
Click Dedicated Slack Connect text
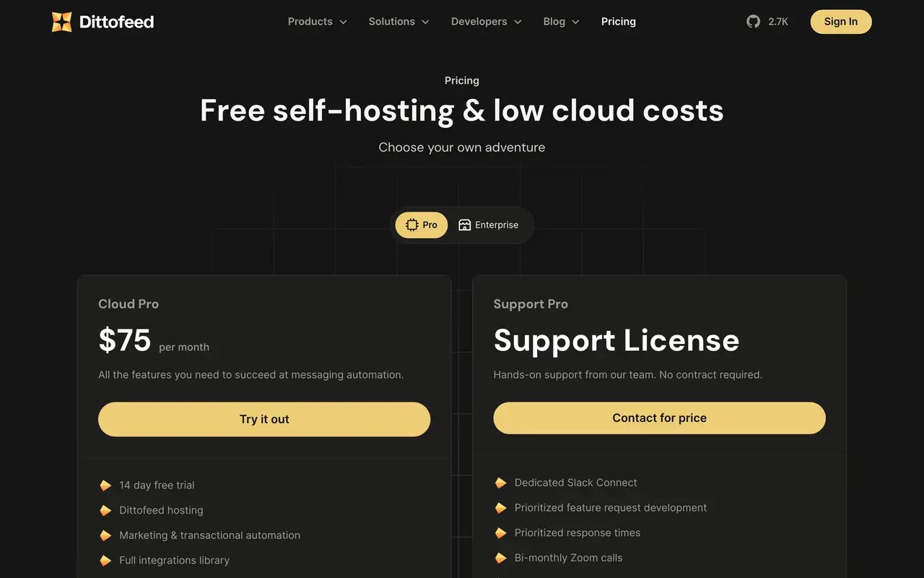click(576, 483)
